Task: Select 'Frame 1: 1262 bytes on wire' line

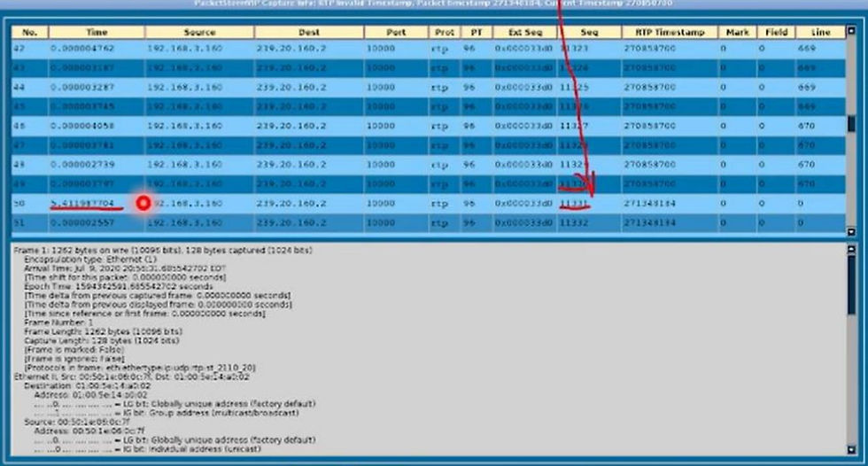Action: [x=163, y=250]
